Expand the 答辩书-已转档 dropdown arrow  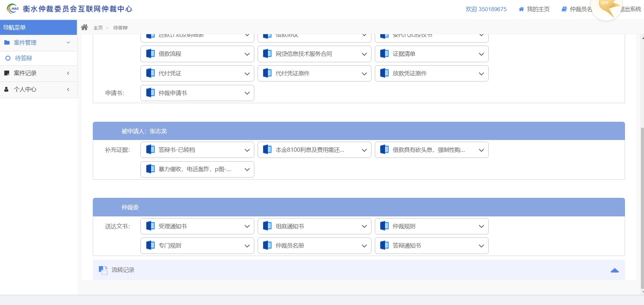(247, 150)
